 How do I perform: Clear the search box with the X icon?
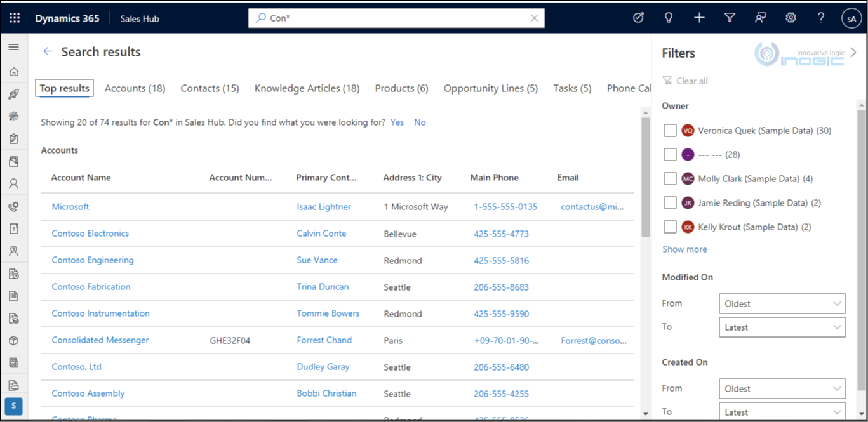point(534,18)
